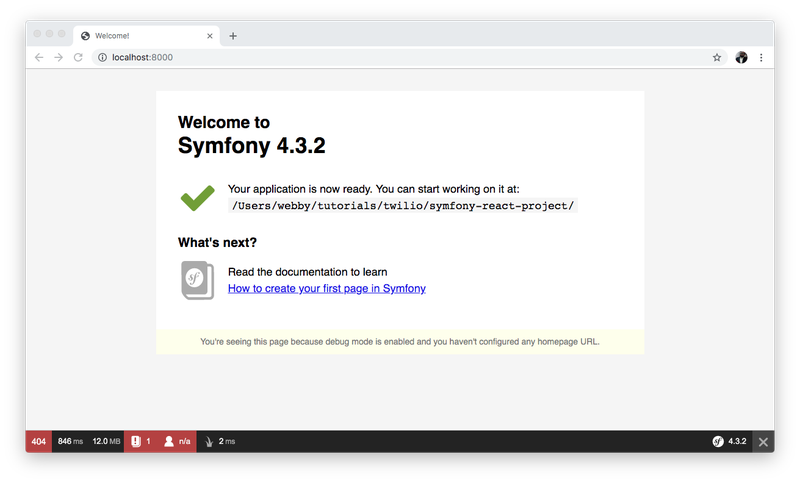Reload the page with the refresh icon
The height and width of the screenshot is (483, 800).
78,57
